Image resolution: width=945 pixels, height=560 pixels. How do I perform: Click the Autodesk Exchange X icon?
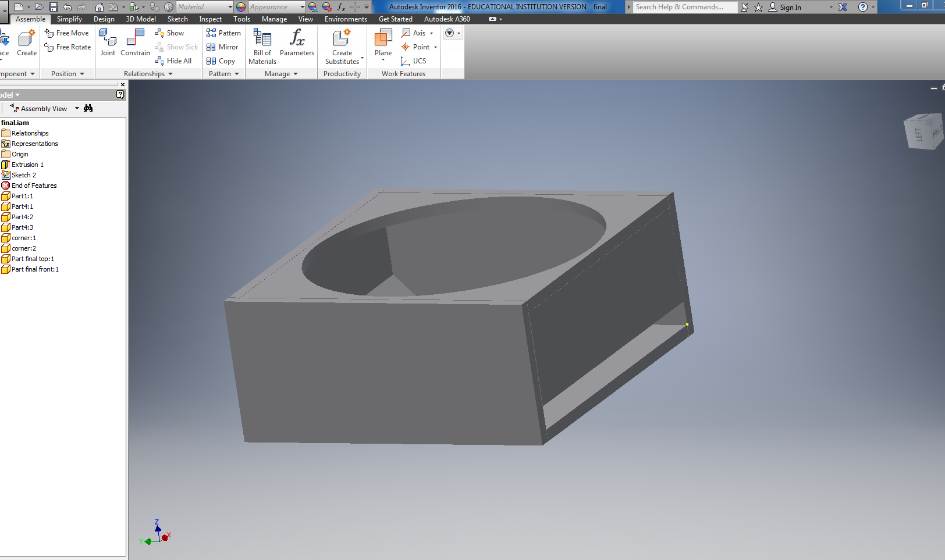843,7
